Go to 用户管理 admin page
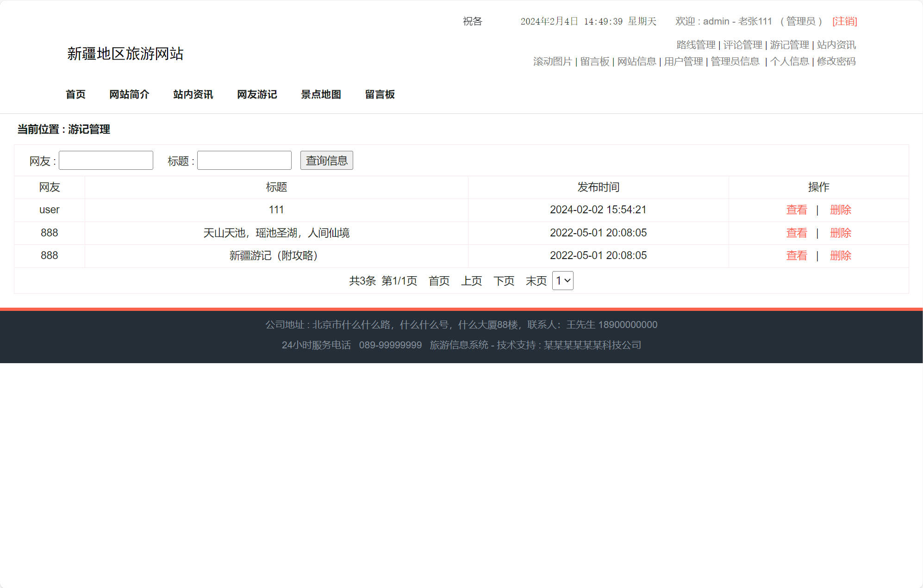 pos(683,62)
